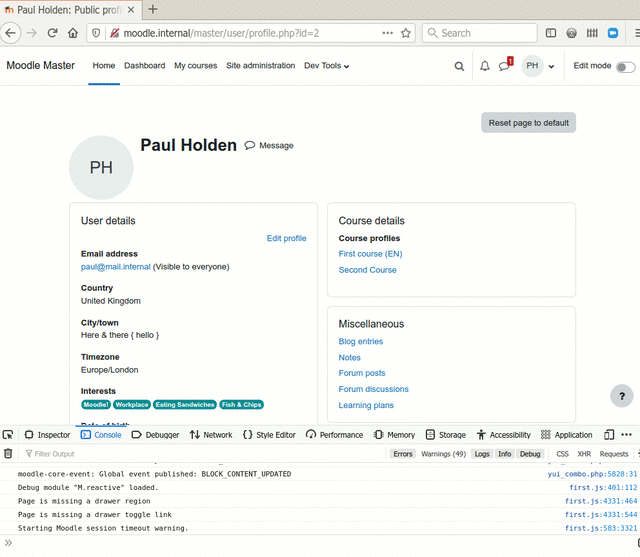Click the Message link beside Paul Holden
This screenshot has width=640, height=557.
(269, 146)
